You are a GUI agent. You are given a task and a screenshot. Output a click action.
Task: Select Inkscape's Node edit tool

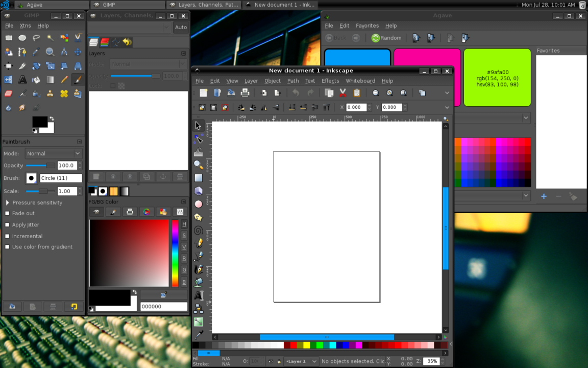pyautogui.click(x=199, y=139)
